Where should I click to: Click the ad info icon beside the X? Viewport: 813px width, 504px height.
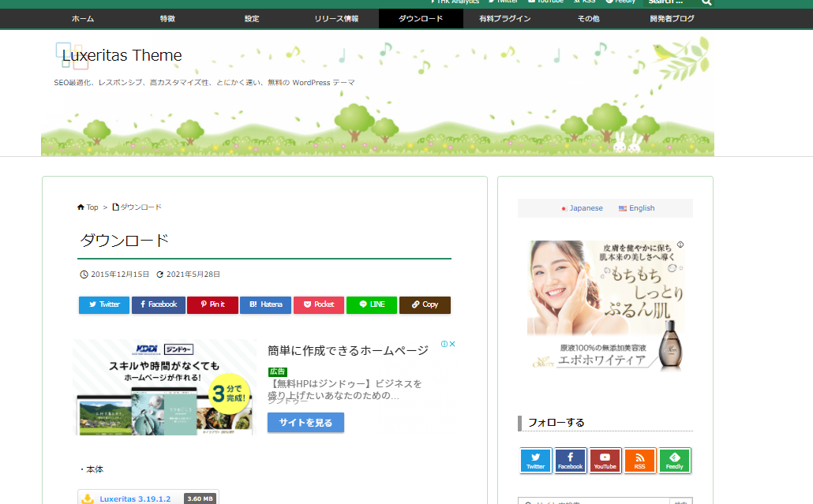[x=444, y=344]
